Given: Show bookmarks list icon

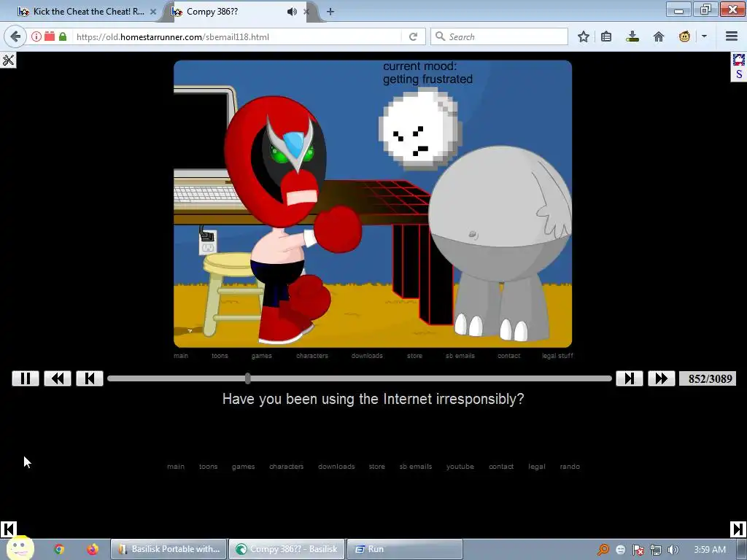Looking at the screenshot, I should point(606,36).
